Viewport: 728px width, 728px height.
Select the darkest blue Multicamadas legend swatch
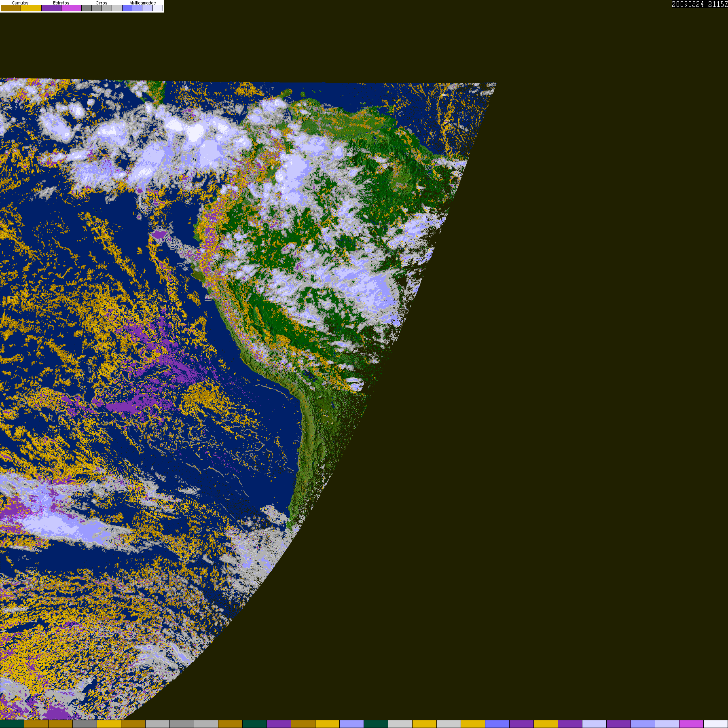tap(127, 8)
